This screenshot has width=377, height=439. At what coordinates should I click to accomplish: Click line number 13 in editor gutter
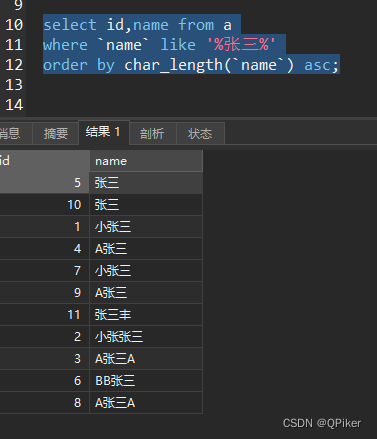pyautogui.click(x=14, y=85)
